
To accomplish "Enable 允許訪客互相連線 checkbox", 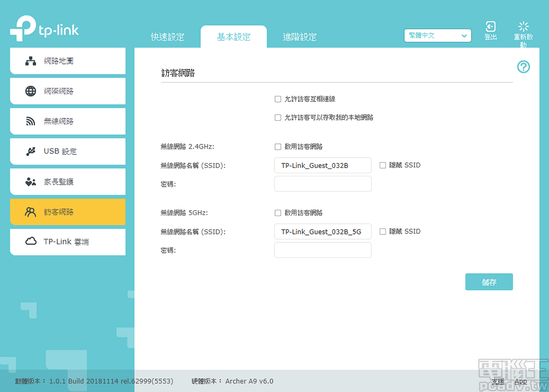I will (277, 99).
